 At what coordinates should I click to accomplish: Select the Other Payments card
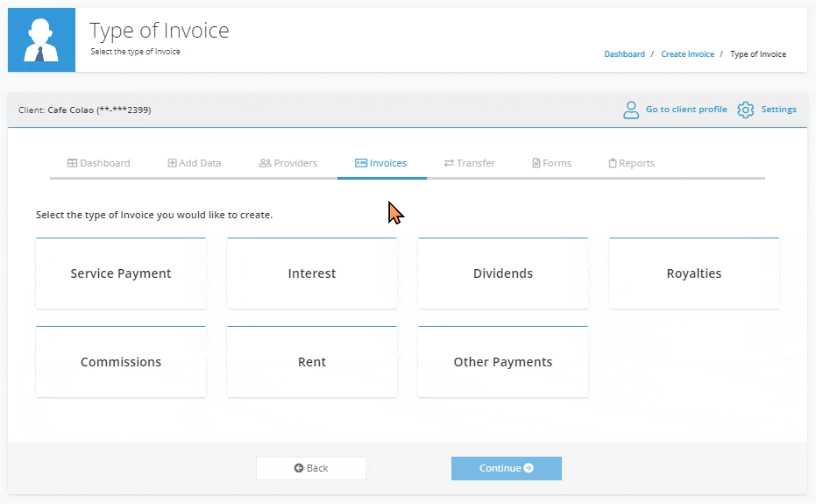click(x=503, y=362)
